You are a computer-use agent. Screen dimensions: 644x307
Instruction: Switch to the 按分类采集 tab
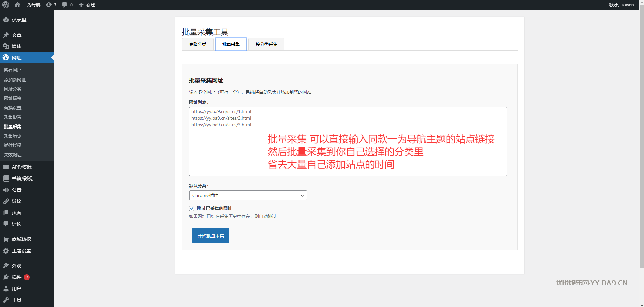(266, 44)
